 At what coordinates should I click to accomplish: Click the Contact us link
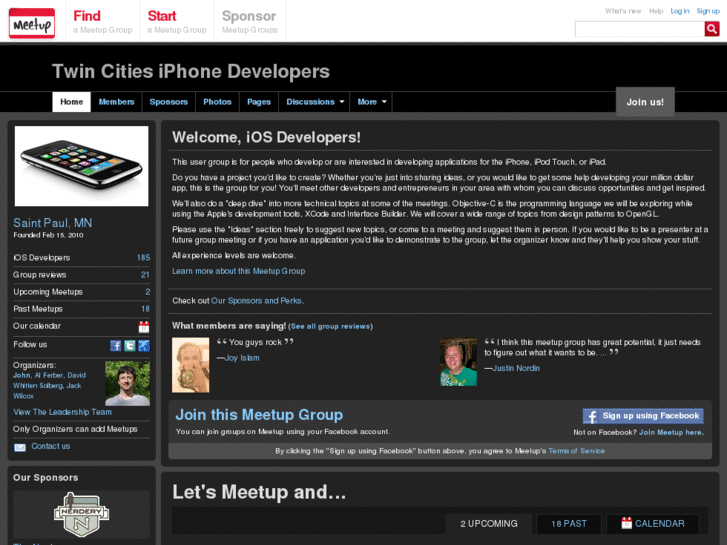point(51,446)
